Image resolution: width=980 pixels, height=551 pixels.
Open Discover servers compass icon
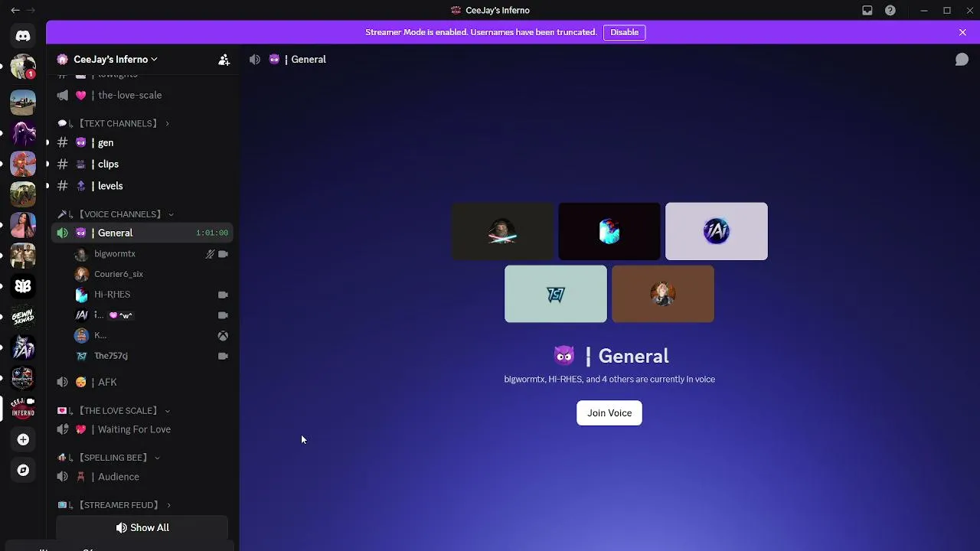[x=23, y=470]
